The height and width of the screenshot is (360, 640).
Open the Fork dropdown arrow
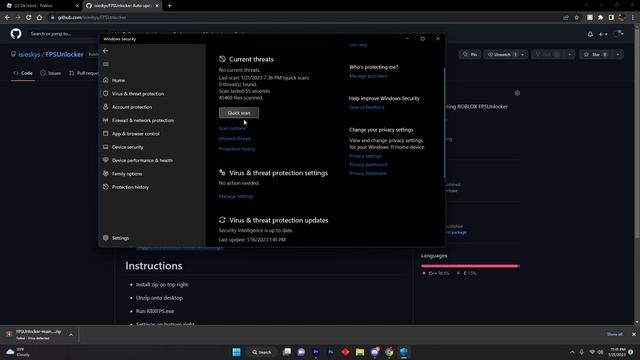coord(570,54)
